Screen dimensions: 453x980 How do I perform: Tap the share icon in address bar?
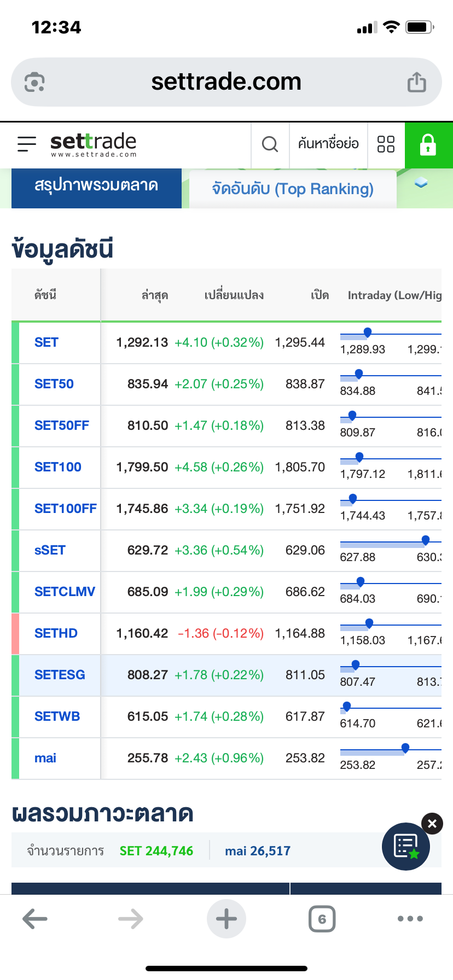416,83
